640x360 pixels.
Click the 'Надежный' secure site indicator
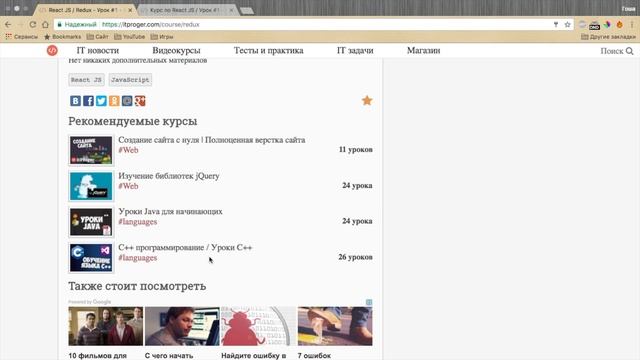click(77, 24)
